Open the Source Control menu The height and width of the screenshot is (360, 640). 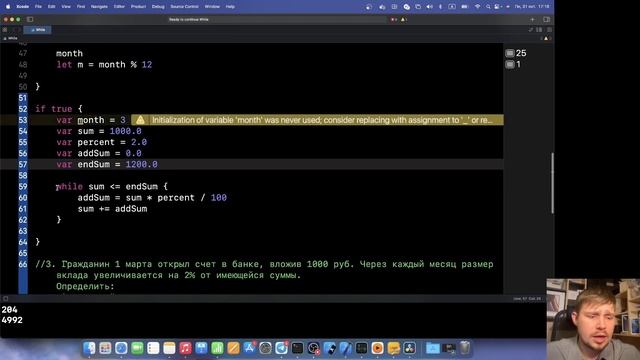point(184,7)
